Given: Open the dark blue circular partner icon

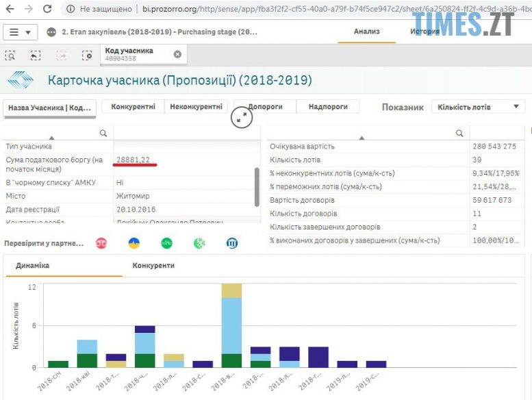Looking at the screenshot, I should (x=232, y=243).
